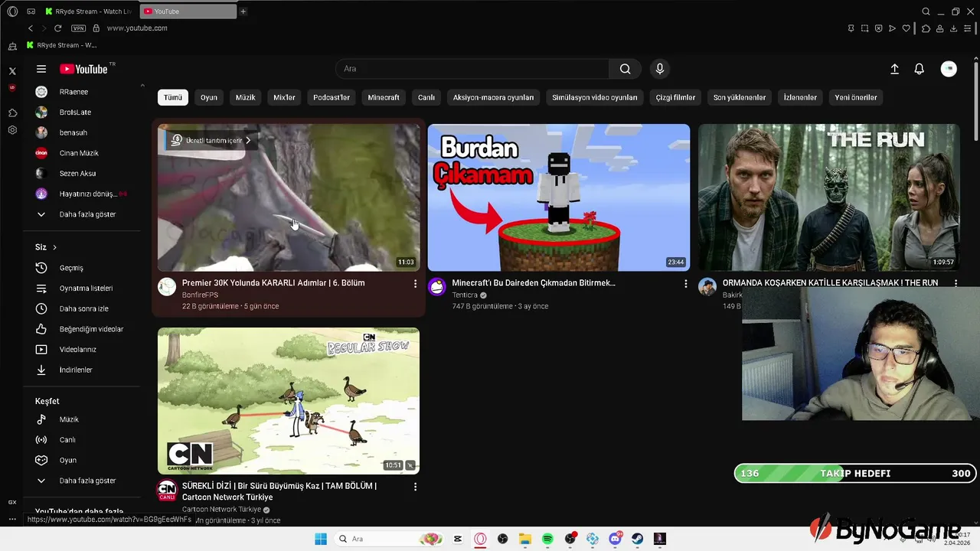980x551 pixels.
Task: Open Opera downloads icon
Action: coord(954,28)
